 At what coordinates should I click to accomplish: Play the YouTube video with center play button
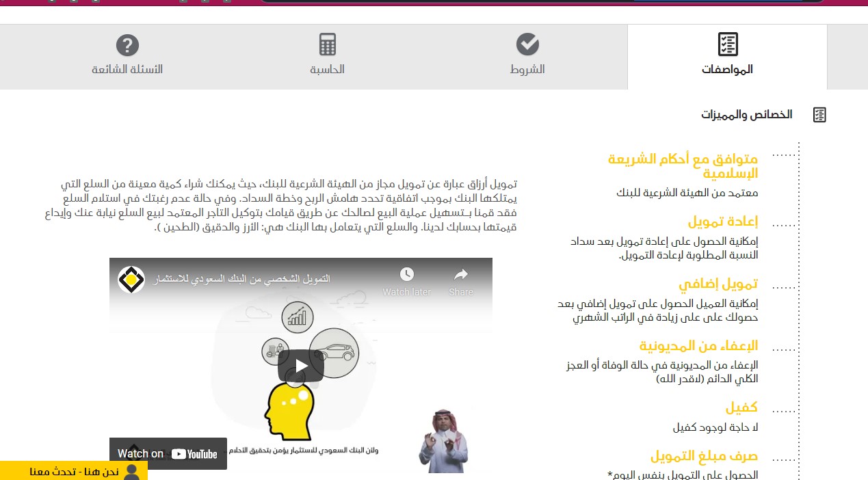[x=300, y=366]
